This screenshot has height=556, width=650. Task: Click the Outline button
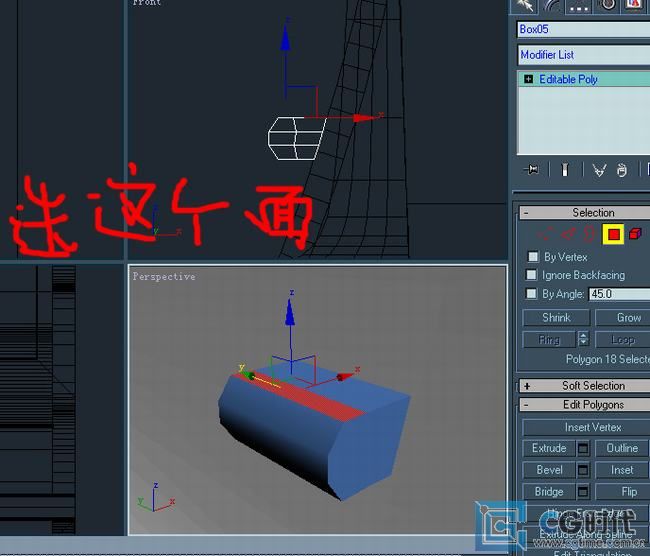tap(622, 448)
